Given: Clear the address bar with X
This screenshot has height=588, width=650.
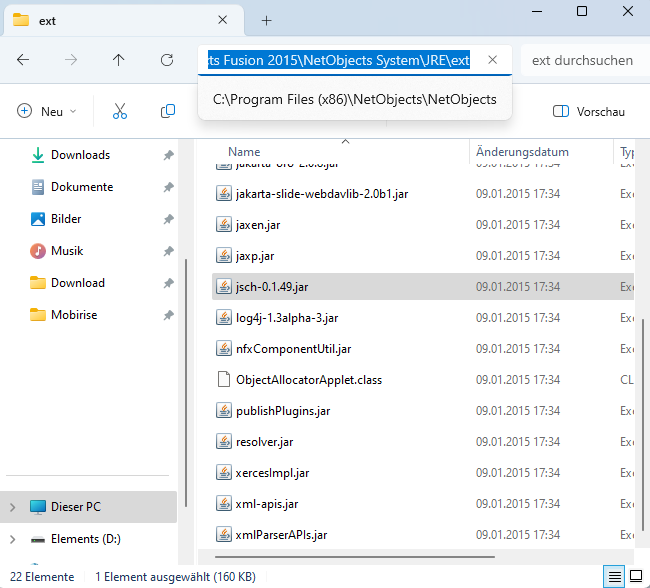Looking at the screenshot, I should coord(492,60).
